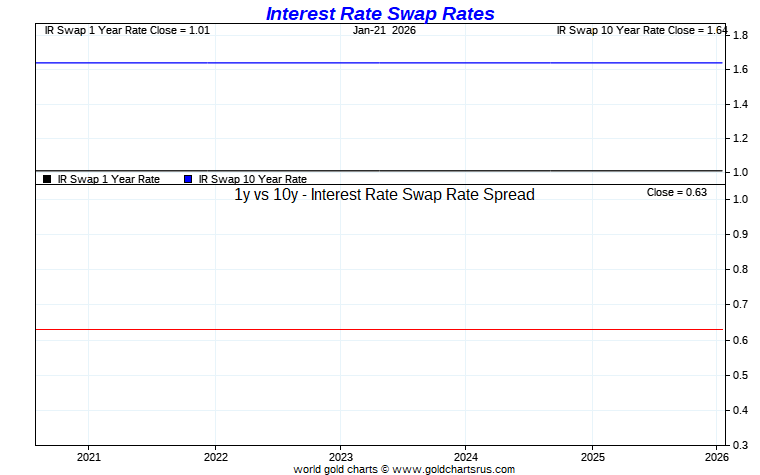Click the blue 10 Year swap rate line

(x=379, y=63)
